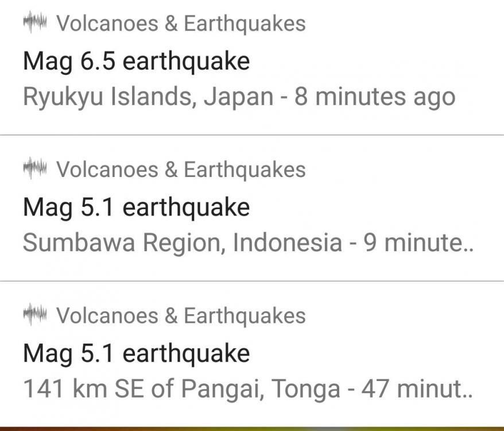Click Volcanoes & Earthquakes label above the Tonga alert
The height and width of the screenshot is (431, 504).
tap(181, 316)
